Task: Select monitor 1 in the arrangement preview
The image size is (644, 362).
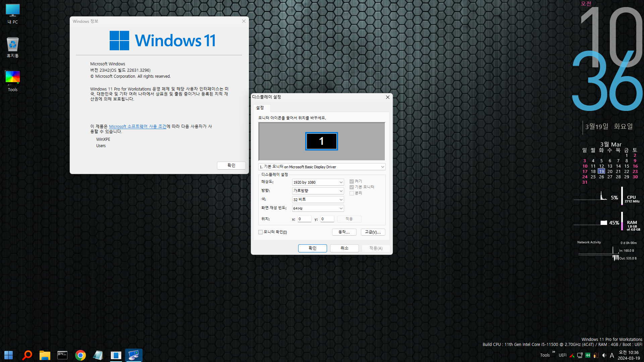Action: pos(321,141)
